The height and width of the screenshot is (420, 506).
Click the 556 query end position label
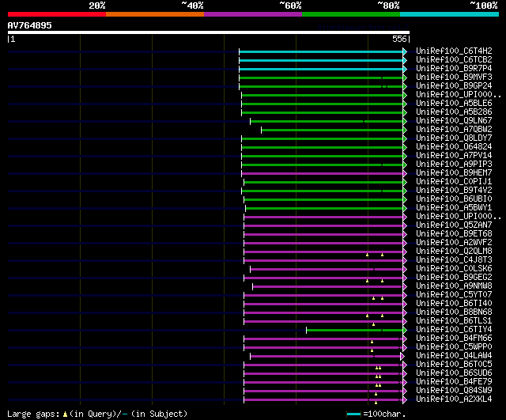tap(399, 40)
